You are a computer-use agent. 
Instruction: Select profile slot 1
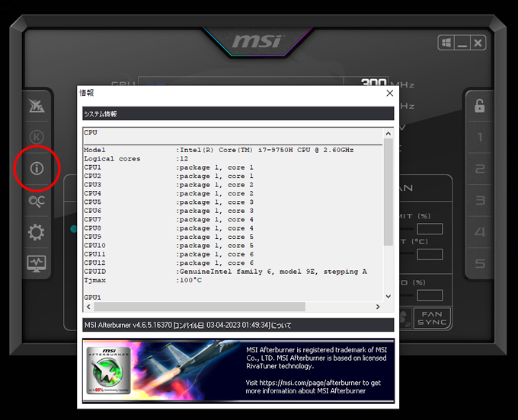[x=480, y=137]
